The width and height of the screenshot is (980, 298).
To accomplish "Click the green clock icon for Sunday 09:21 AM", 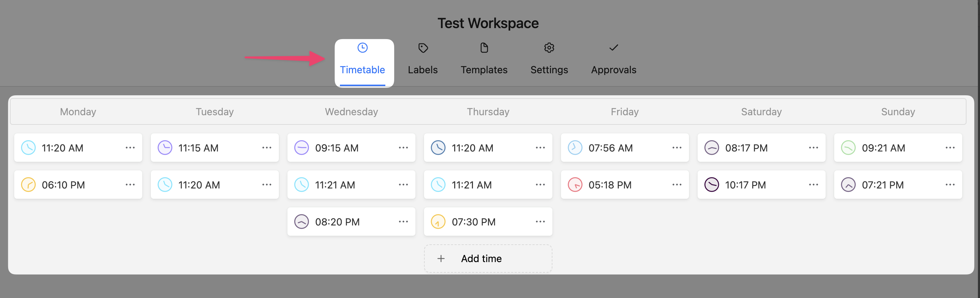I will click(x=848, y=148).
